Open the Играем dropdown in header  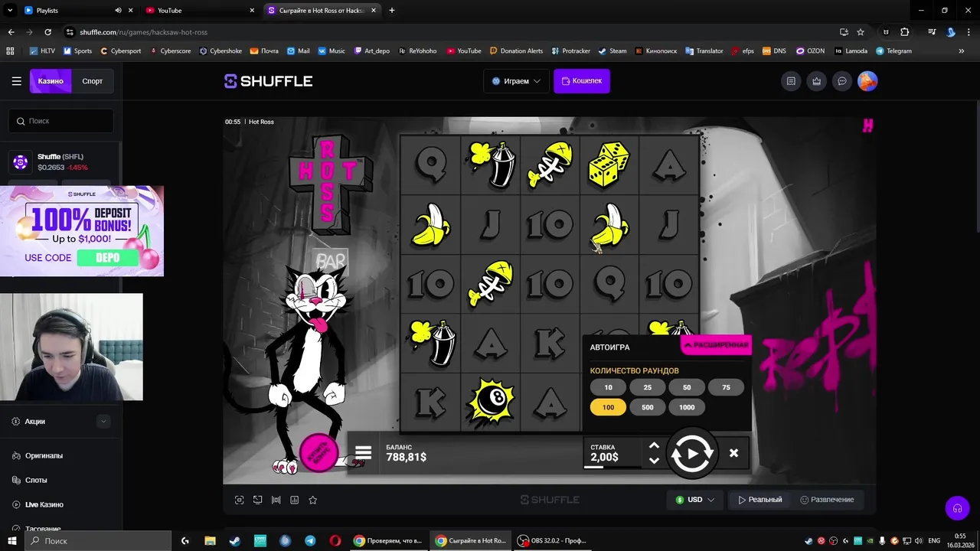tap(516, 81)
